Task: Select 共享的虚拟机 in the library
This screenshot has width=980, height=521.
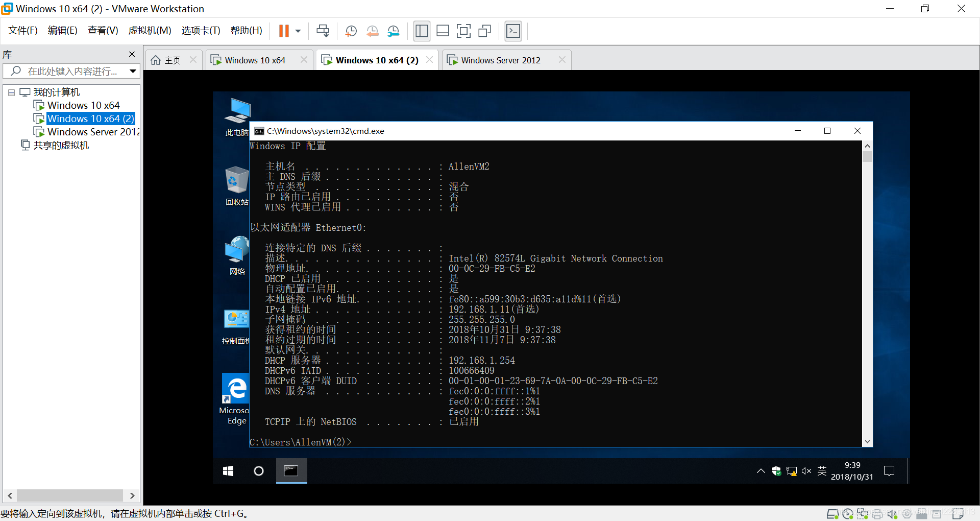Action: tap(61, 145)
